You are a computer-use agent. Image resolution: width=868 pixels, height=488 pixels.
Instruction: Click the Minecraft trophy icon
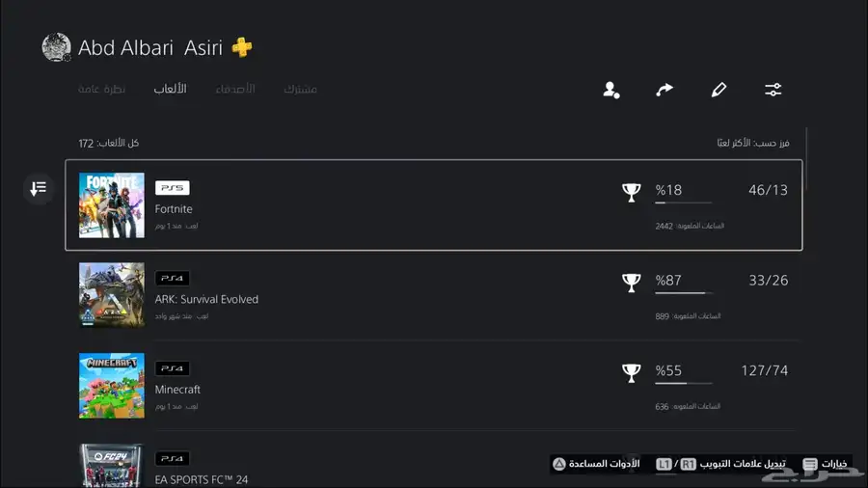click(631, 373)
